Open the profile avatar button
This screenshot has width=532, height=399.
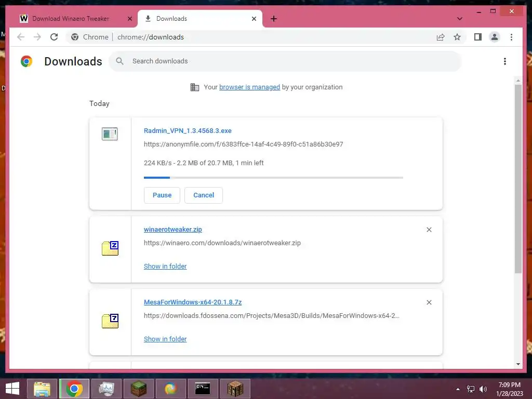tap(495, 37)
